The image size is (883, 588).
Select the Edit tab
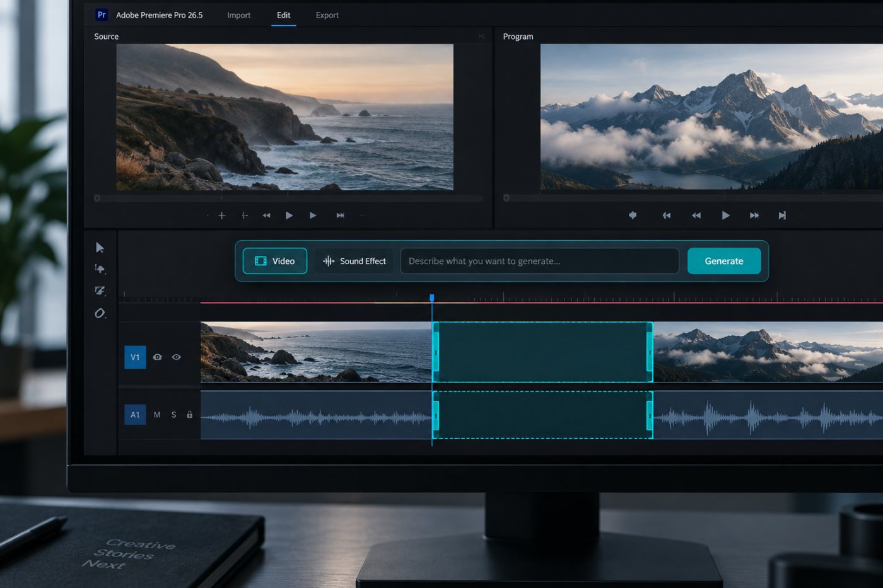(284, 15)
